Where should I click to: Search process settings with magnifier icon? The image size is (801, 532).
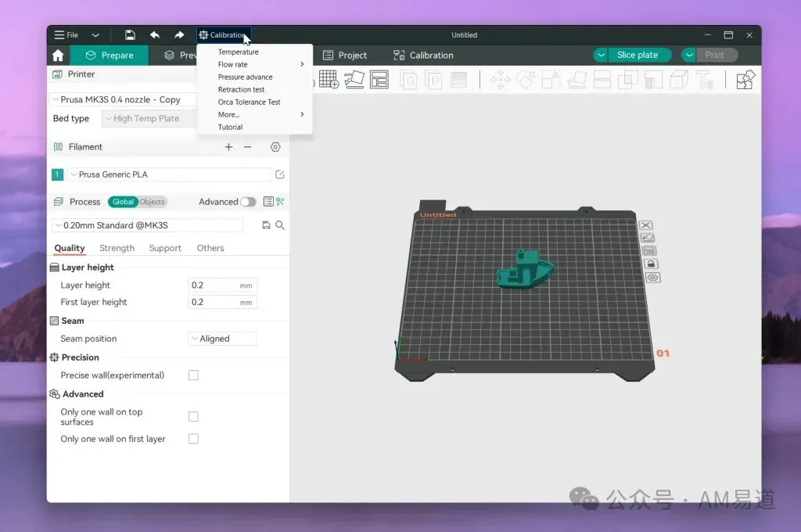point(280,225)
